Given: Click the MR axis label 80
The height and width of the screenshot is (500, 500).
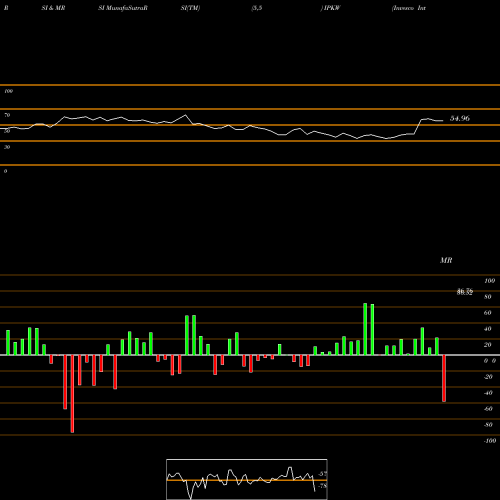Looking at the screenshot, I should click(488, 297).
